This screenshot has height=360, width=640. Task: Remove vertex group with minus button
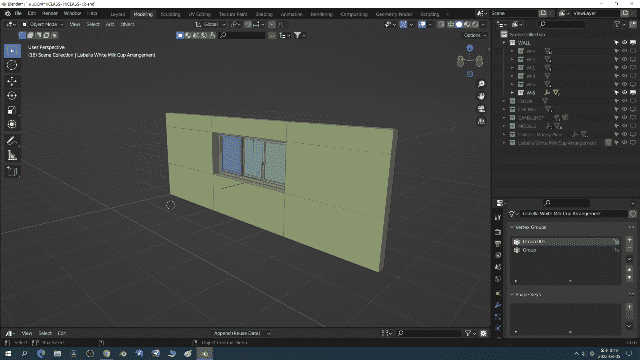click(629, 248)
